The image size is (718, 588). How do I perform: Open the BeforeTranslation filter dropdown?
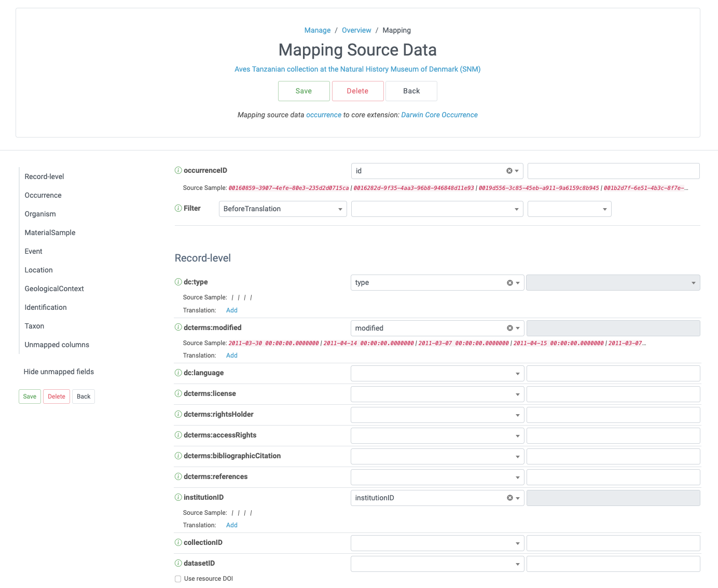(282, 209)
